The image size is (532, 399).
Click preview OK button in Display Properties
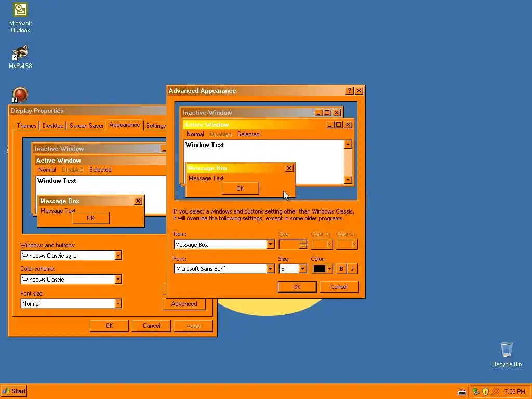(x=90, y=218)
